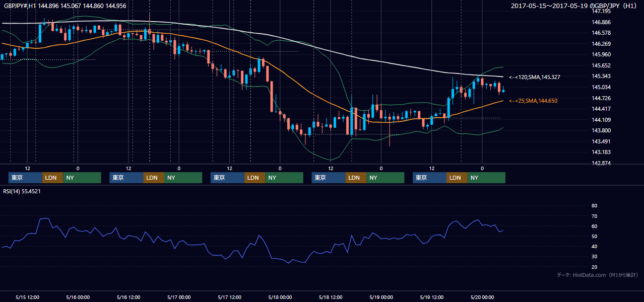Click the chart title showing 2017-05-15〜2017-05-19
The width and height of the screenshot is (644, 302).
click(573, 6)
